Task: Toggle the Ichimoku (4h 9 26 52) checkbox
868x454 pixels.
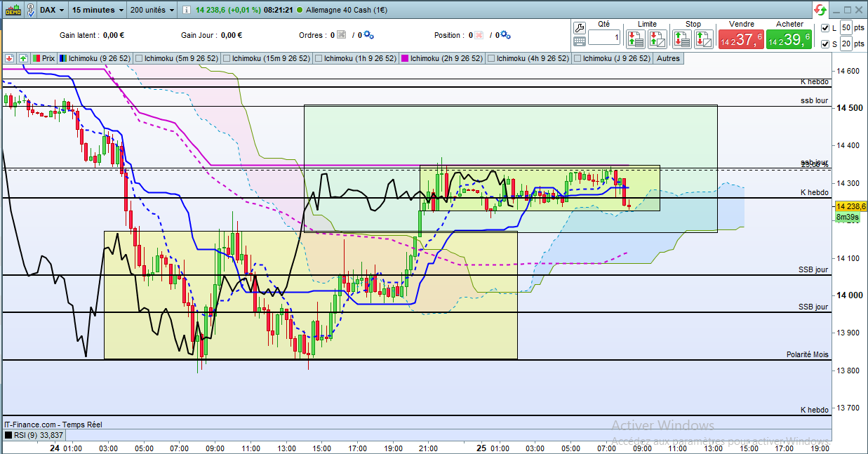Action: (x=490, y=58)
